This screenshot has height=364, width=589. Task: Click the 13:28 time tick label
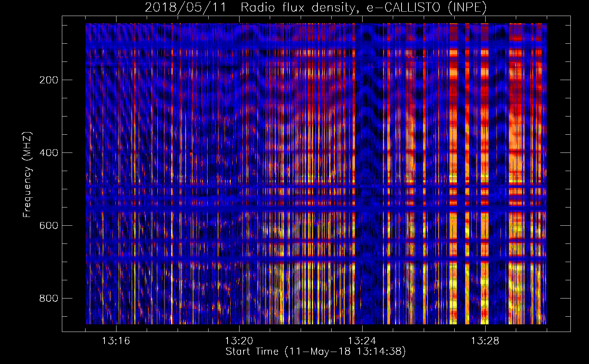click(485, 341)
